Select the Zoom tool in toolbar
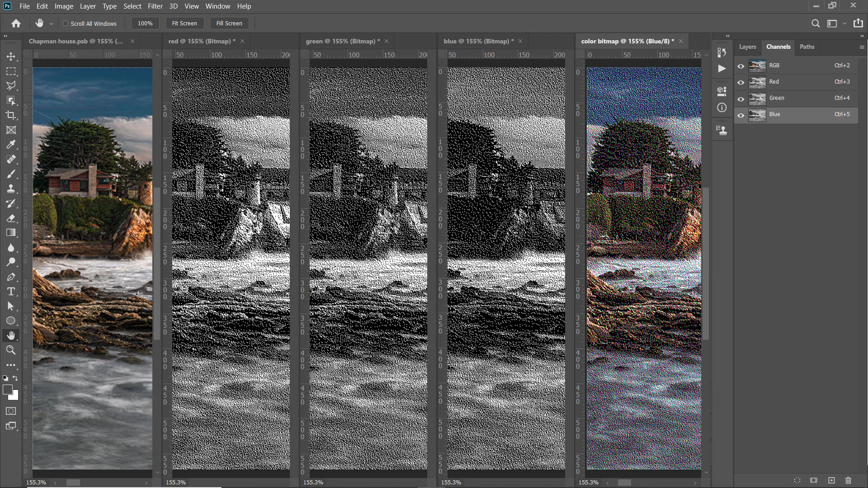868x488 pixels. [11, 350]
